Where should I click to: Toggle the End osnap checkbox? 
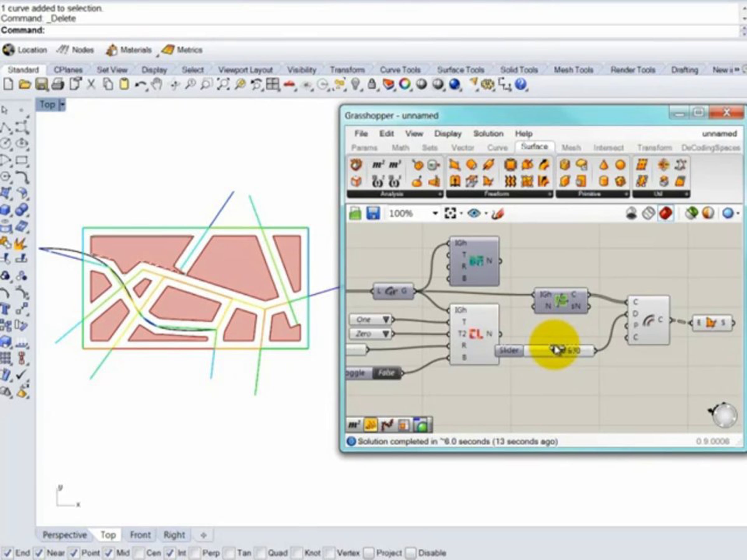point(7,553)
